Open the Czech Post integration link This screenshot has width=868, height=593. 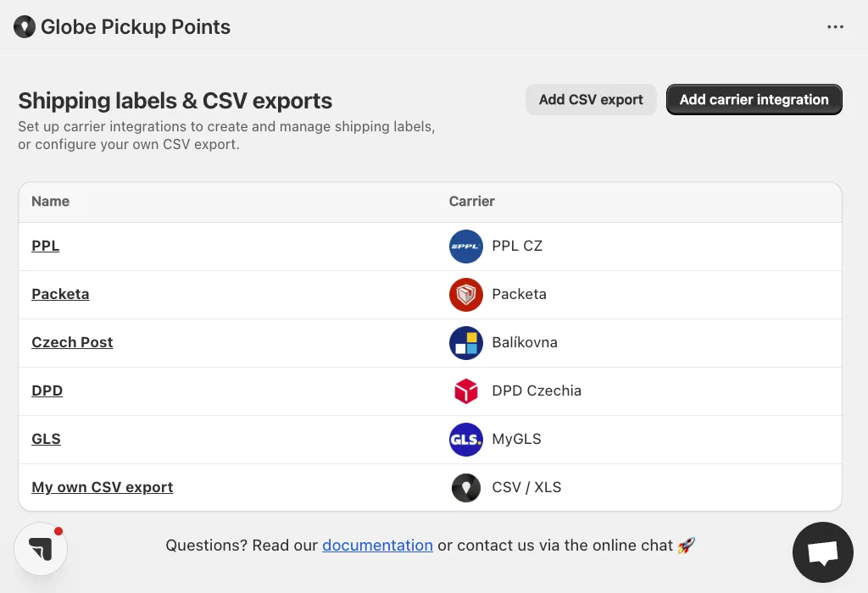(x=72, y=342)
